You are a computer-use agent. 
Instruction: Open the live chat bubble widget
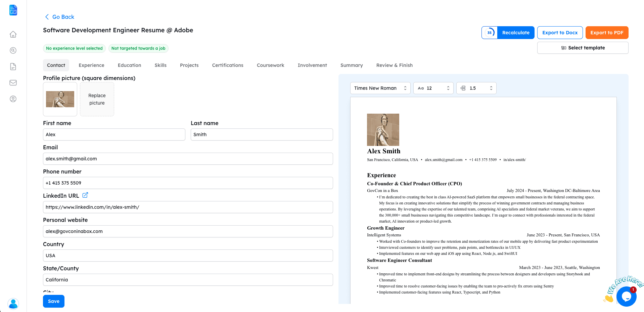(x=626, y=296)
